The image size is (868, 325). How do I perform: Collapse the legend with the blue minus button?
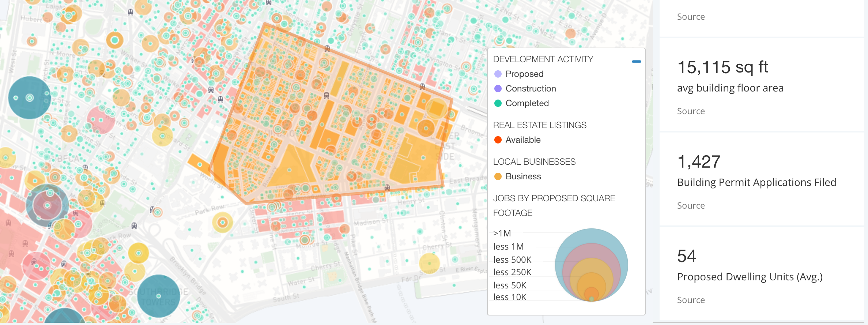636,61
